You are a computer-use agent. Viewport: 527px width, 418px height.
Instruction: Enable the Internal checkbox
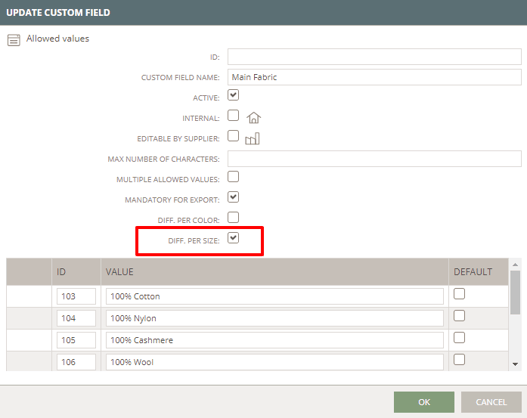pyautogui.click(x=233, y=115)
